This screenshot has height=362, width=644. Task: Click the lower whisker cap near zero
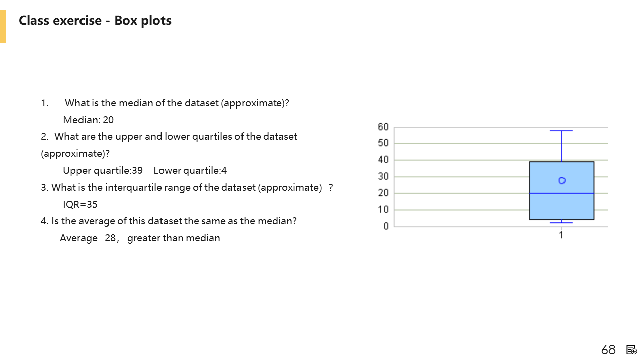561,223
